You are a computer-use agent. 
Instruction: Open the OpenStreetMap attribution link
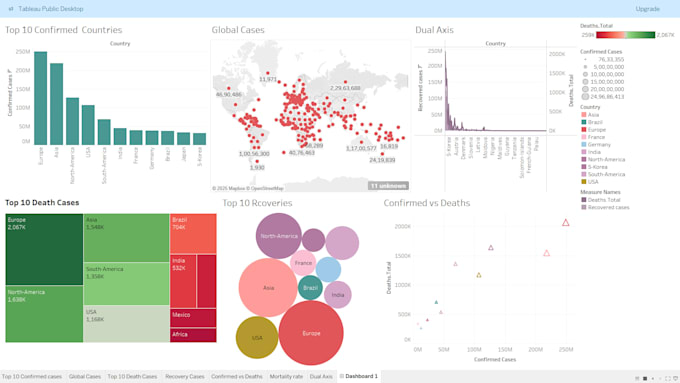pos(266,188)
